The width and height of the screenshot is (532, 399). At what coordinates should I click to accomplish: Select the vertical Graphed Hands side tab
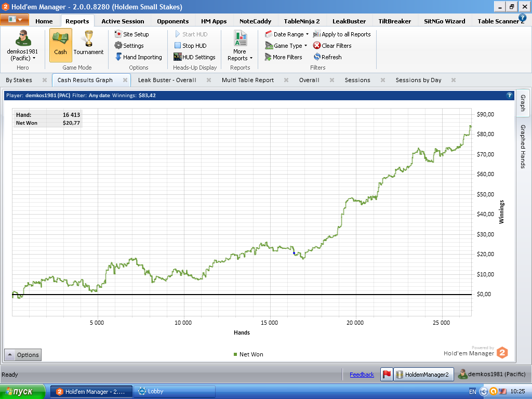click(523, 147)
